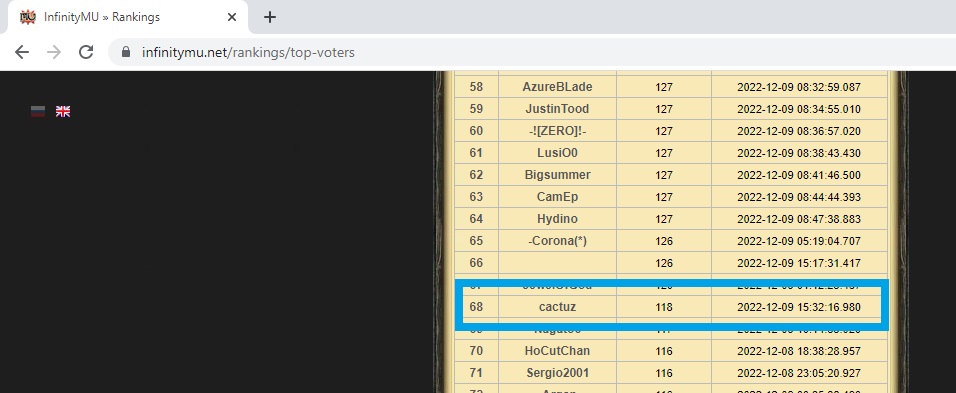This screenshot has width=956, height=393.
Task: Close the InfinityMU Rankings tab
Action: pyautogui.click(x=232, y=17)
